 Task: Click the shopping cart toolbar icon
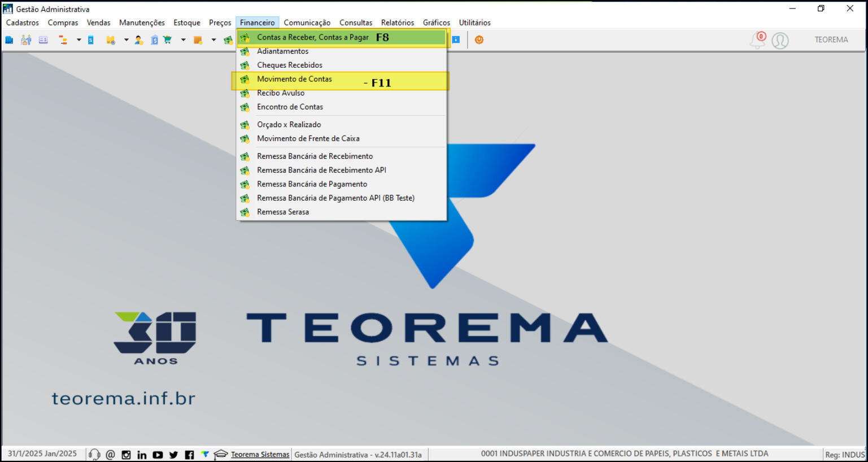pyautogui.click(x=168, y=40)
